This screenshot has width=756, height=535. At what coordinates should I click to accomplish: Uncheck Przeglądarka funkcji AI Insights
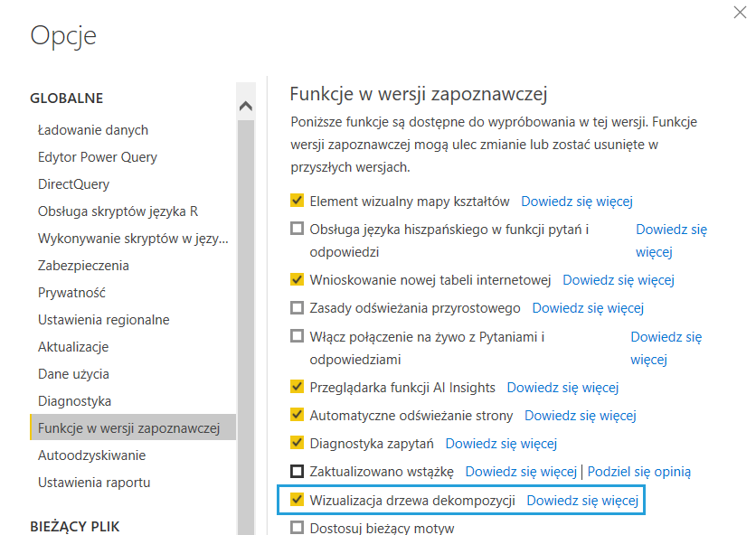click(x=297, y=387)
